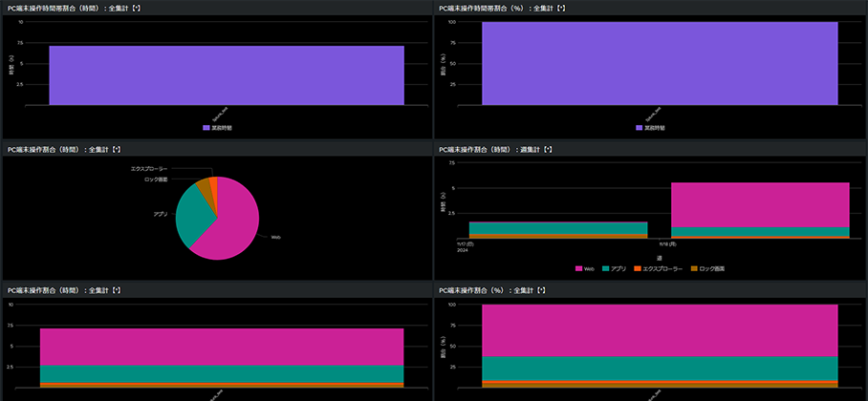
Task: Select the teal アプリ slice of the pie
Action: (x=191, y=216)
